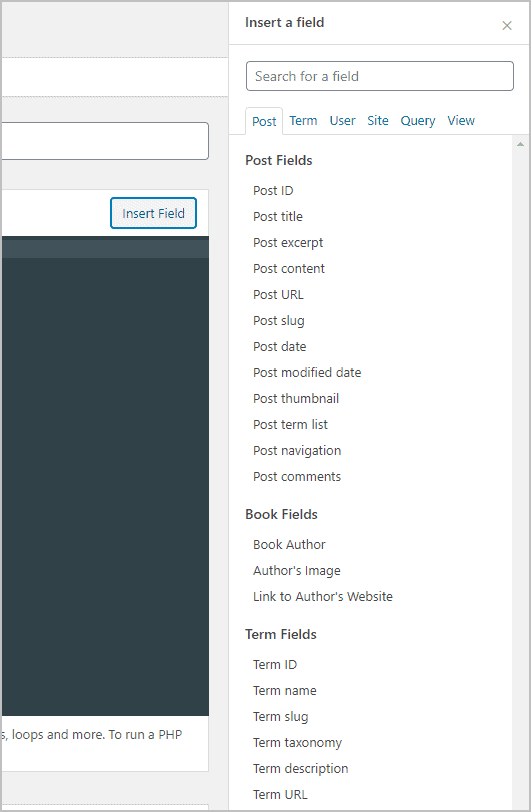The image size is (531, 812).
Task: Select Author's Image field
Action: point(297,570)
